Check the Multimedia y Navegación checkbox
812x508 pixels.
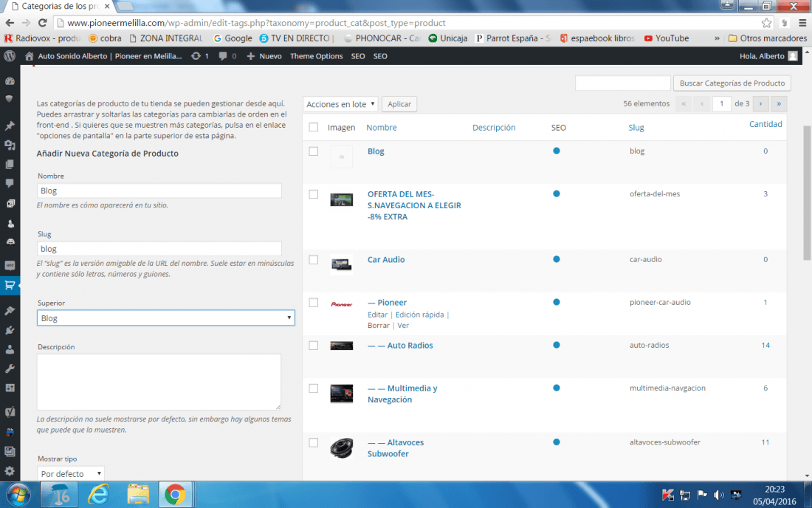pyautogui.click(x=313, y=388)
